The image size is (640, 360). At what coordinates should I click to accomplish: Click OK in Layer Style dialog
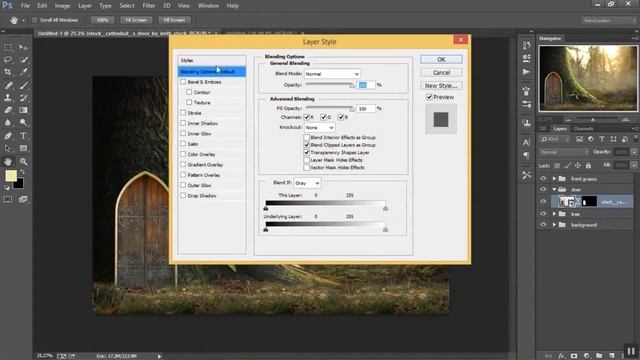tap(441, 59)
